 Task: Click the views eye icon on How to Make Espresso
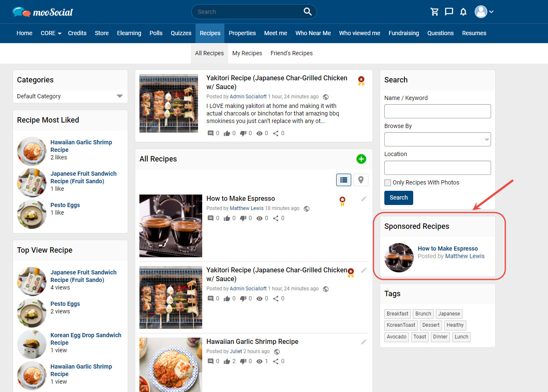point(260,218)
